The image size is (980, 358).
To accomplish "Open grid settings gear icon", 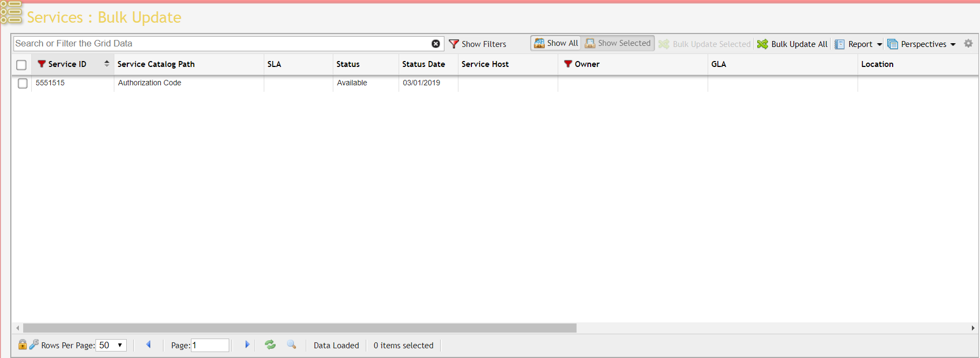I will pyautogui.click(x=968, y=43).
